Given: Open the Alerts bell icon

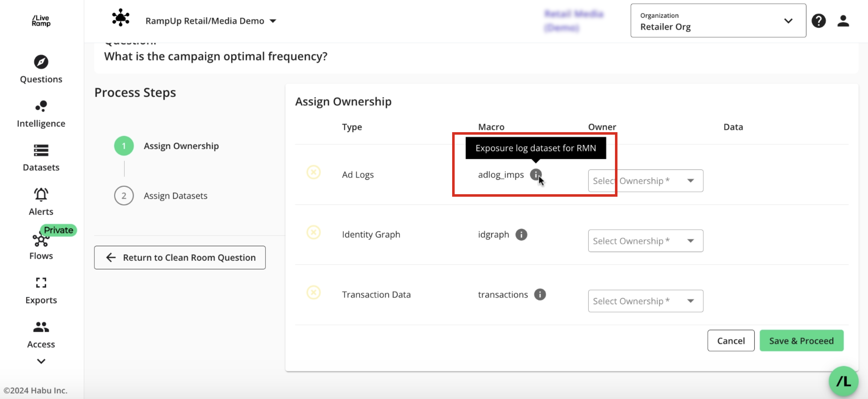Looking at the screenshot, I should pos(41,195).
